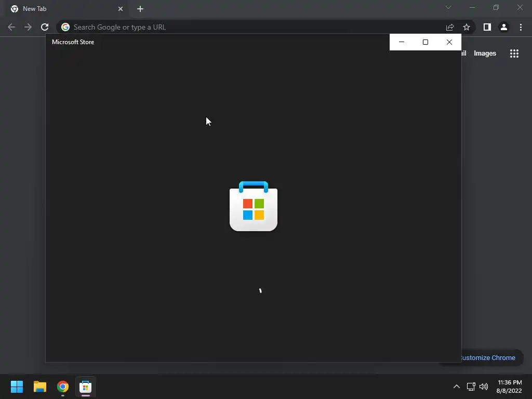Click the Customize Chrome button
The height and width of the screenshot is (399, 532).
pyautogui.click(x=492, y=357)
